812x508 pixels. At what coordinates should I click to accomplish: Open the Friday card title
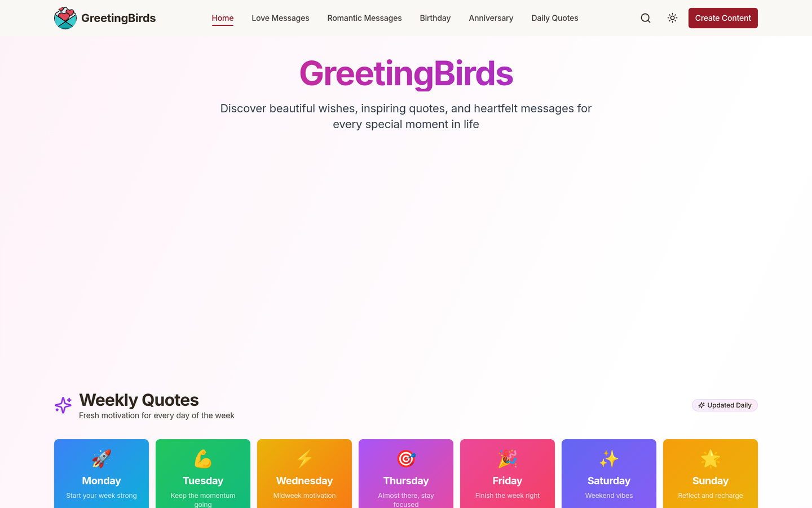507,481
